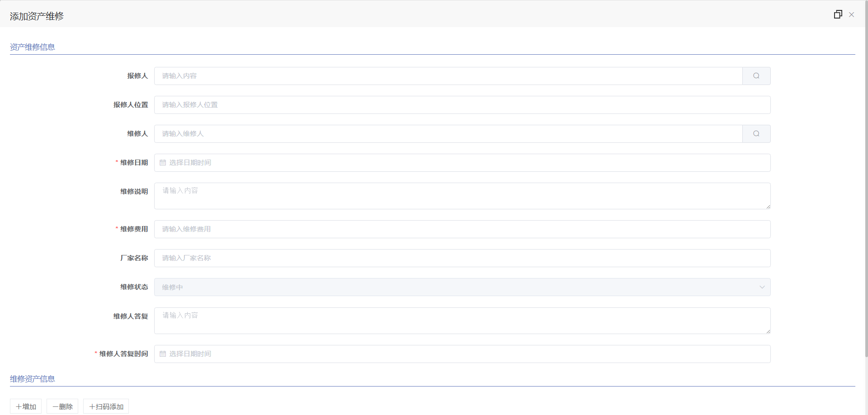The width and height of the screenshot is (868, 415).
Task: Focus the 厂家名称 input field
Action: [x=462, y=258]
